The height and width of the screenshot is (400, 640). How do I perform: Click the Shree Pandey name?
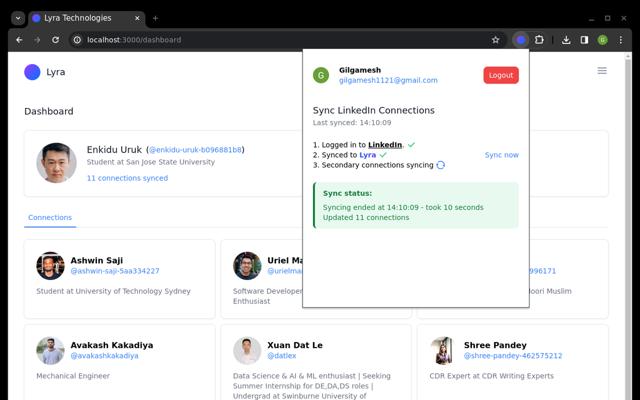coord(495,345)
